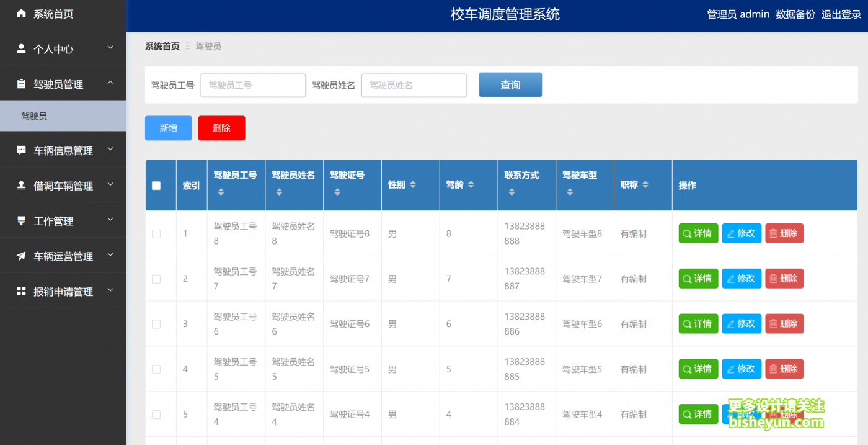Open 车辆运营管理 via its megaphone icon
The width and height of the screenshot is (868, 445).
point(20,255)
